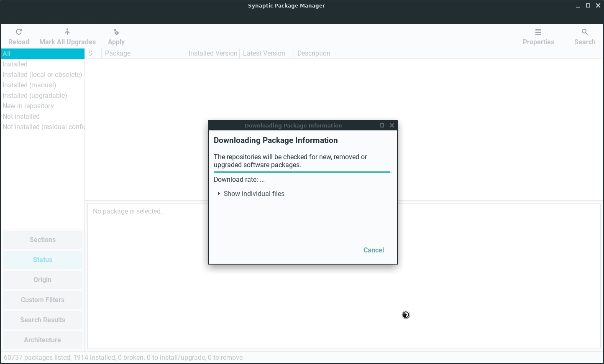Sort by Package column header
604x364 pixels.
click(143, 53)
